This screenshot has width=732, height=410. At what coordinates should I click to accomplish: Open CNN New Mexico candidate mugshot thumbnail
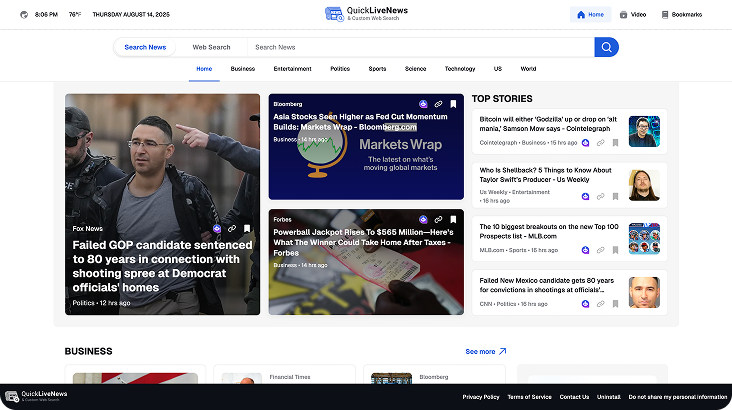pos(644,292)
